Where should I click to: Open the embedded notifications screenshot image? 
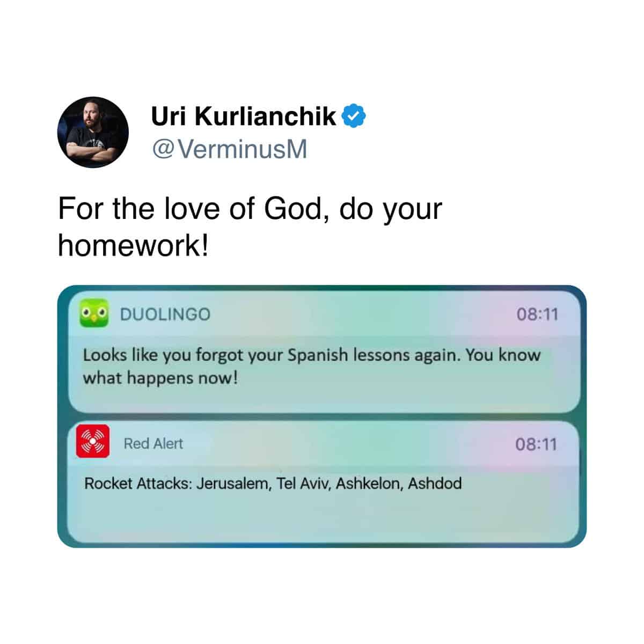322,416
